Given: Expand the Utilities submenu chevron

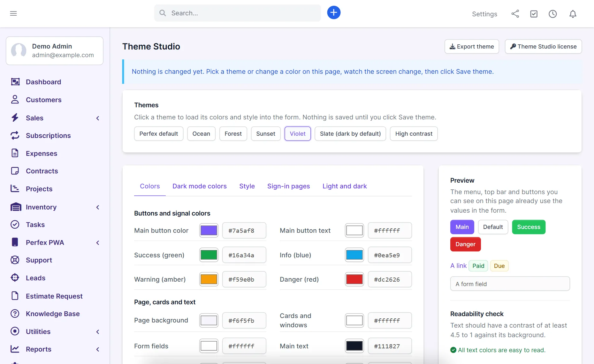Looking at the screenshot, I should coord(98,332).
